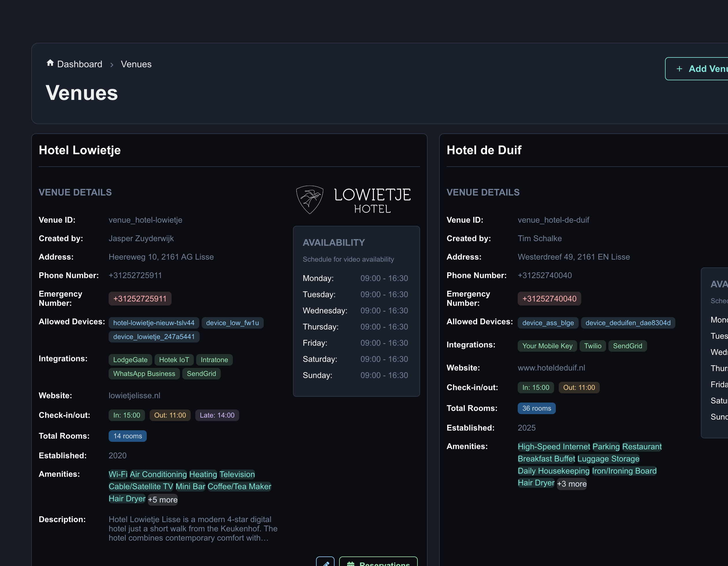This screenshot has width=728, height=566.
Task: Click creator name Jasper Zuyderwijk
Action: click(141, 238)
